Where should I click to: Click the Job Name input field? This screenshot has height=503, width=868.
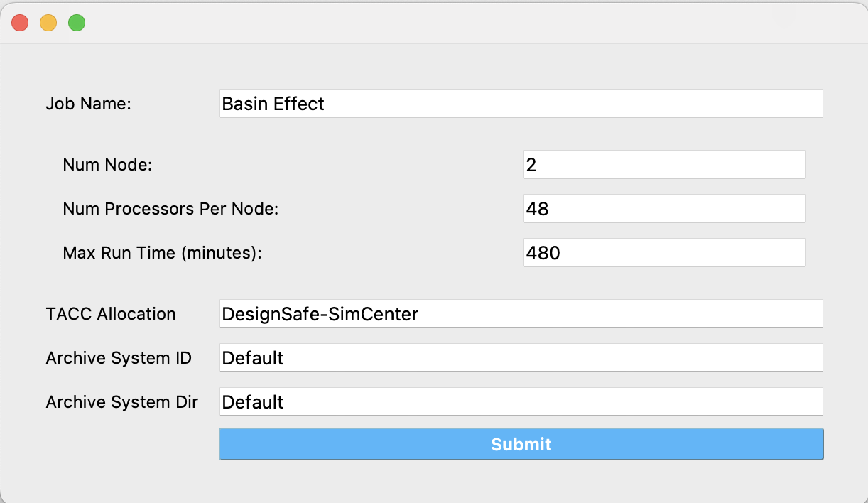click(521, 104)
